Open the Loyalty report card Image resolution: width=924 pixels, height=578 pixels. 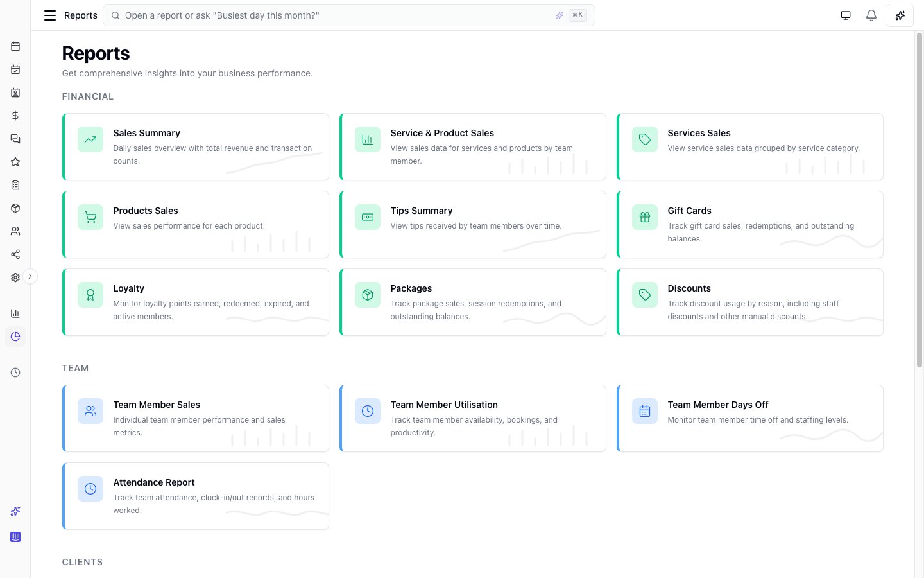196,302
